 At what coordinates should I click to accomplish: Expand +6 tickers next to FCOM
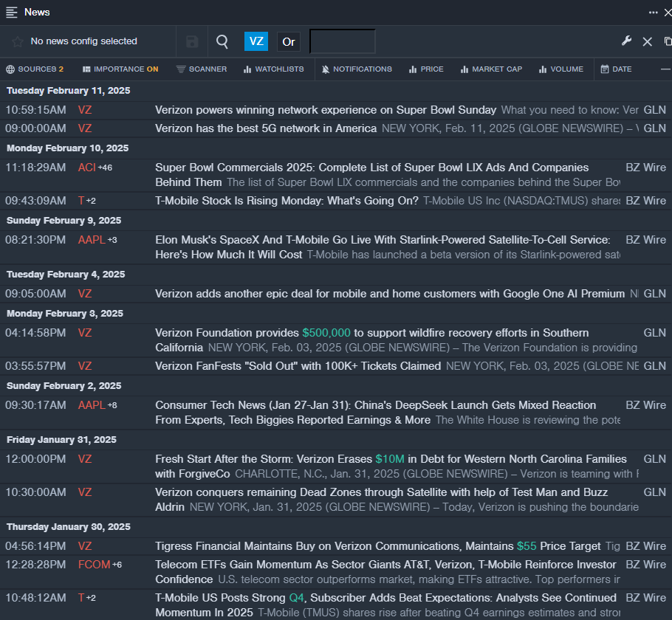tap(117, 565)
